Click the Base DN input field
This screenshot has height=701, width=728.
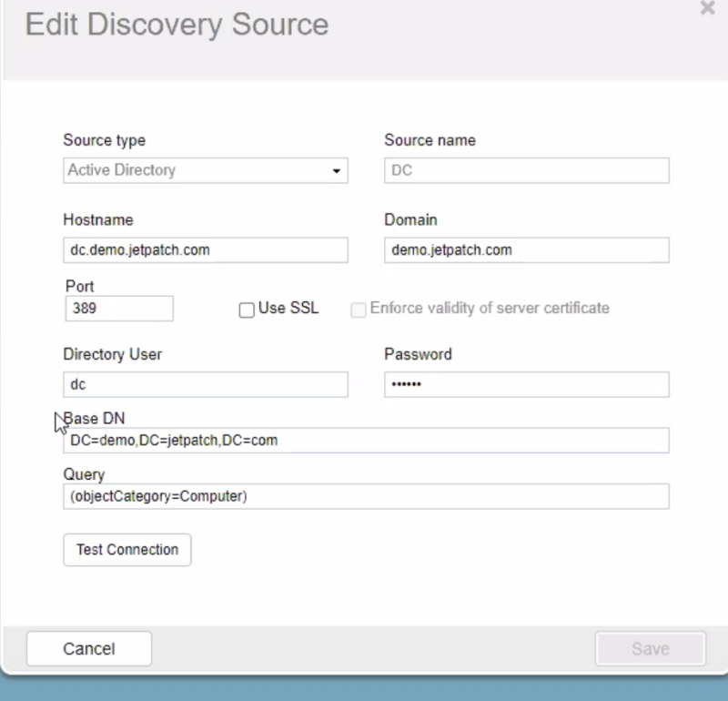click(366, 441)
